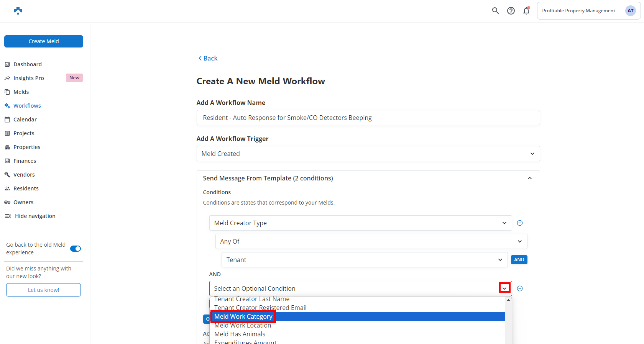The width and height of the screenshot is (644, 344).
Task: Click the search magnifier icon
Action: pyautogui.click(x=495, y=11)
